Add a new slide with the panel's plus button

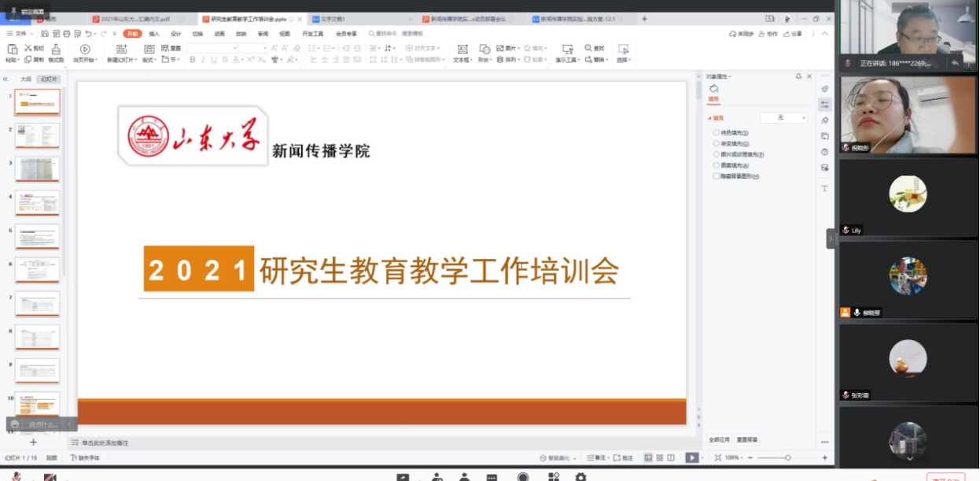pyautogui.click(x=33, y=442)
